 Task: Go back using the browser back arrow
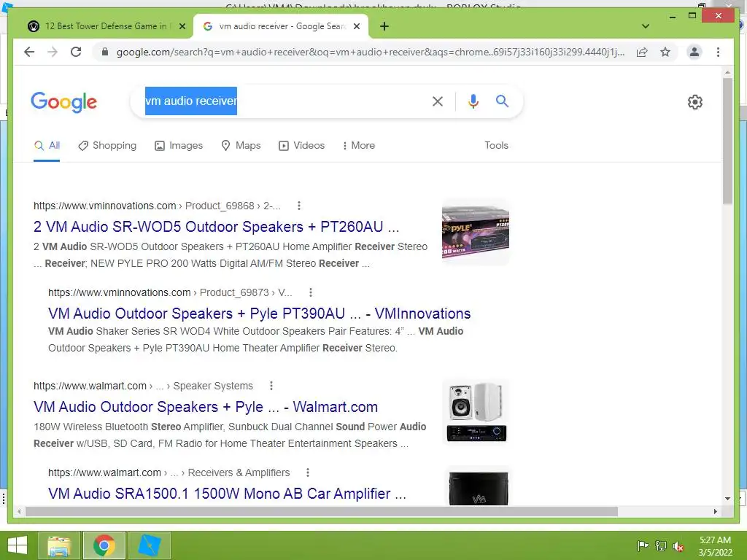[x=29, y=52]
